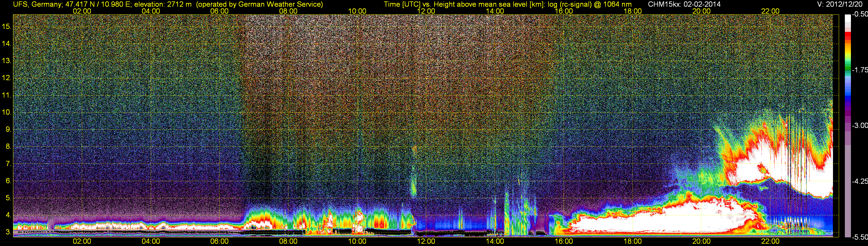
Task: Click the '06:00' label on the top time axis
Action: pos(219,11)
